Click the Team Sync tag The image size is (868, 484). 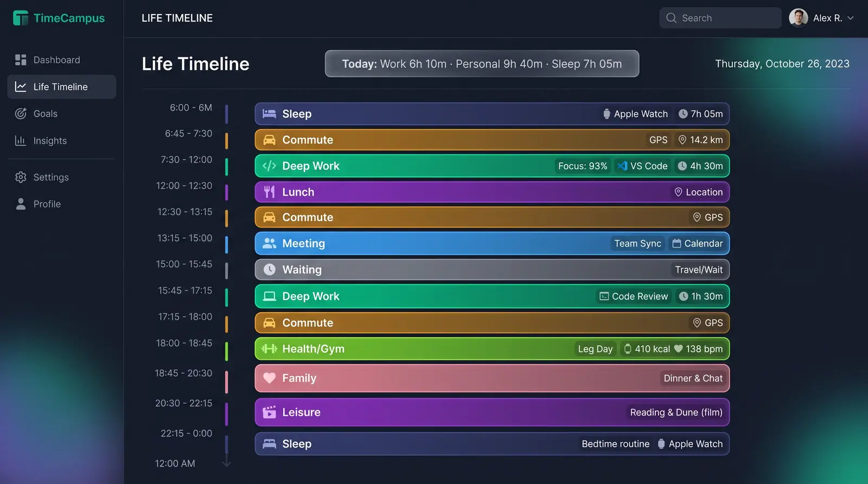click(637, 243)
